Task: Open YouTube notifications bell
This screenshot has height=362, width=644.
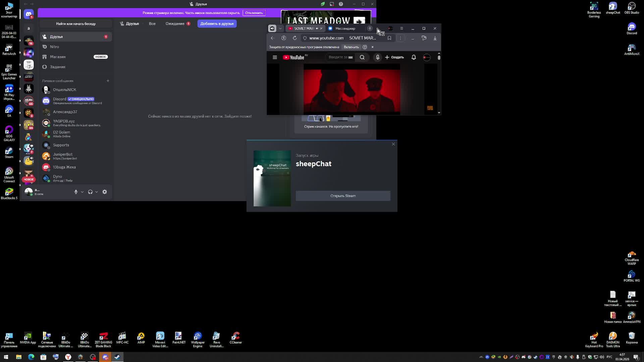Action: (414, 57)
